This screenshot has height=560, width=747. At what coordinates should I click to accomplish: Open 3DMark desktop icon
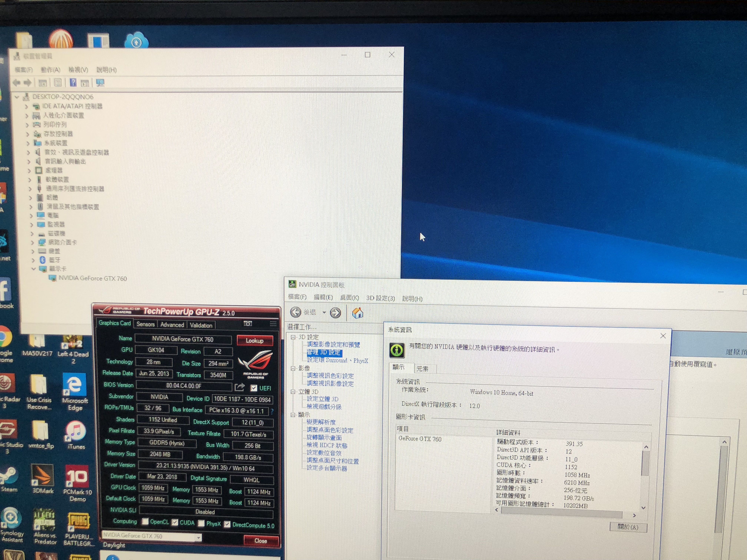(x=43, y=479)
